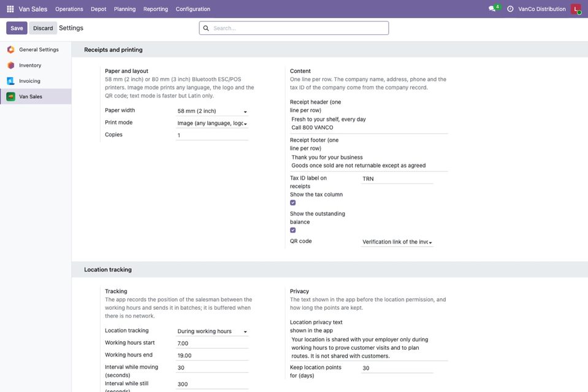Edit the Receipt footer text area
Viewport: 588px width, 392px height.
point(369,161)
